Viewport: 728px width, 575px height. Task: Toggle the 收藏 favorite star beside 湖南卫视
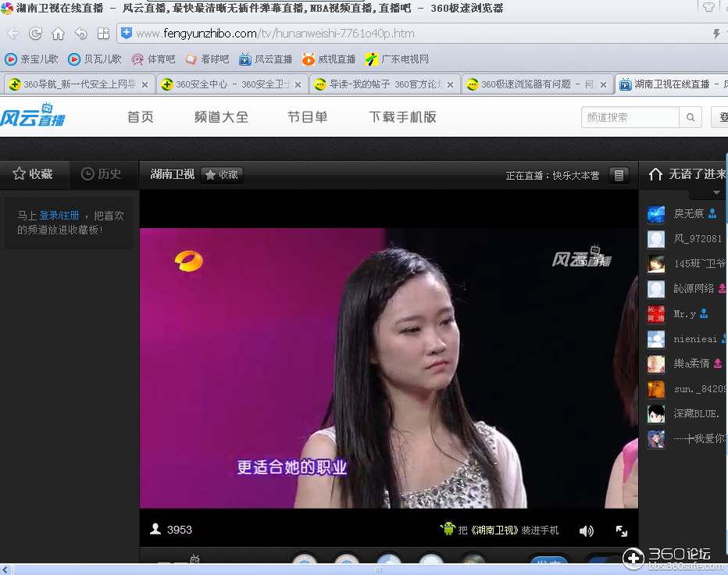221,175
